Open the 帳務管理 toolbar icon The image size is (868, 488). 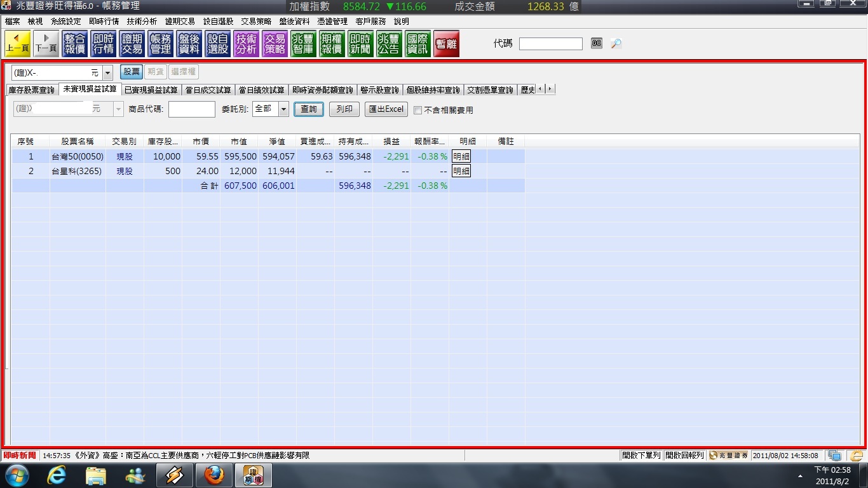pos(161,44)
